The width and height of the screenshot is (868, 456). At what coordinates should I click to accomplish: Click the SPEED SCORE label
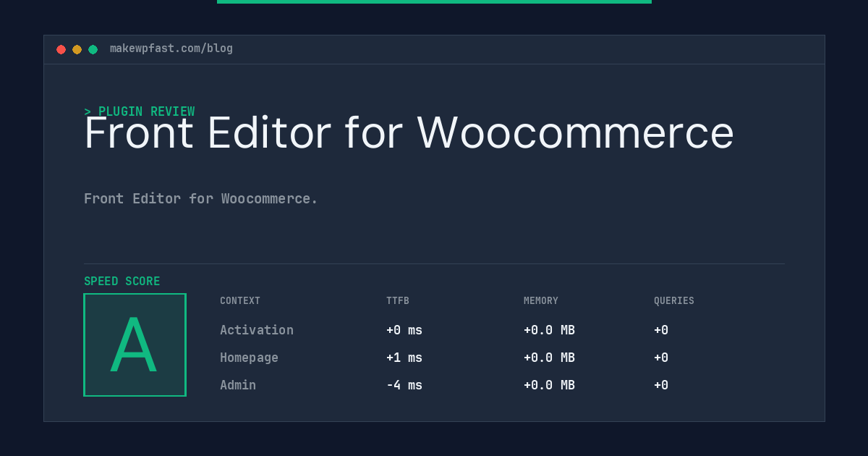(122, 282)
